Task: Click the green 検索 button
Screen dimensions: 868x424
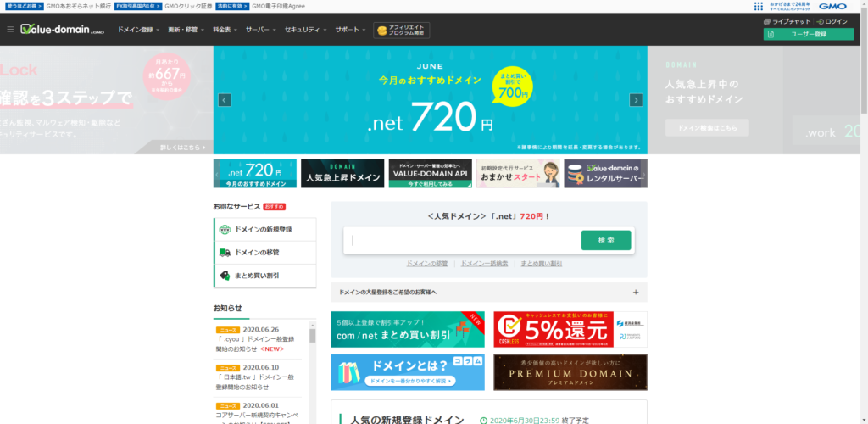Action: tap(606, 240)
